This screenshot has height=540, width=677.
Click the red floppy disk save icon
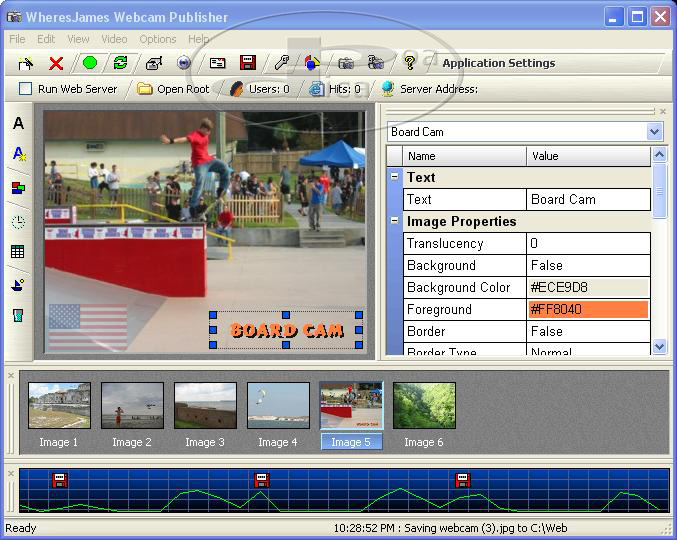point(247,63)
